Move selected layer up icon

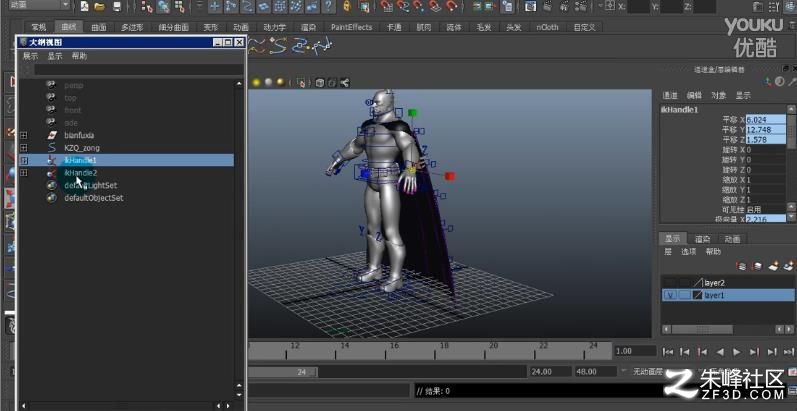(742, 266)
